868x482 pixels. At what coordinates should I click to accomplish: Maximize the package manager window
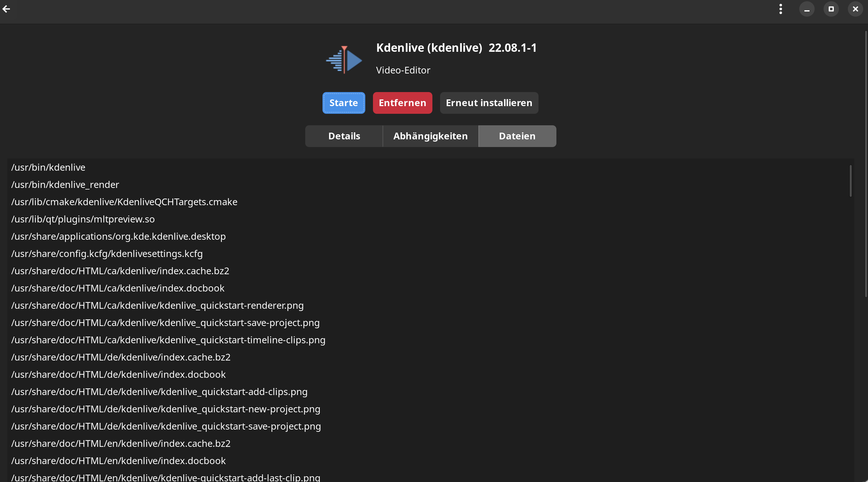[x=831, y=9]
